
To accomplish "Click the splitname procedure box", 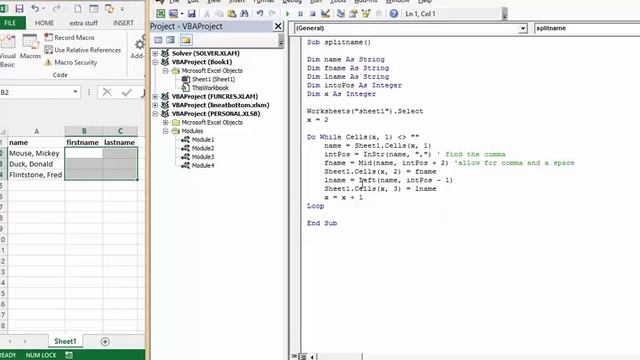I will 587,28.
